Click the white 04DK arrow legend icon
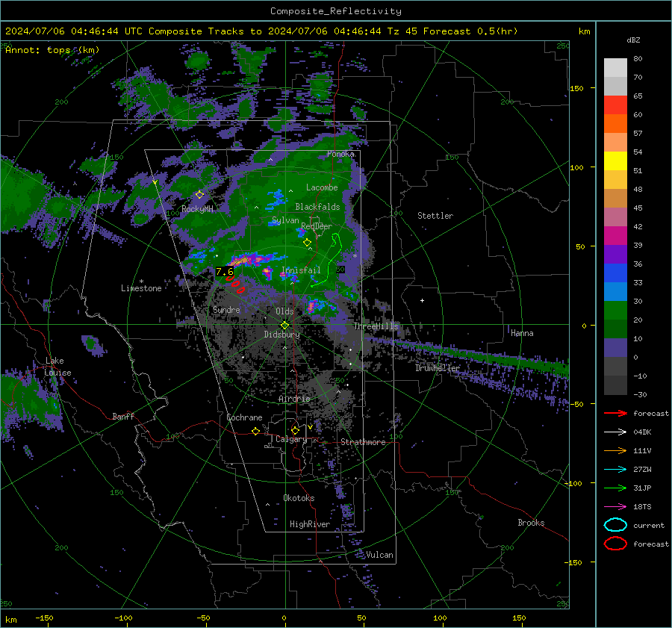Image resolution: width=672 pixels, height=628 pixels. [x=615, y=432]
